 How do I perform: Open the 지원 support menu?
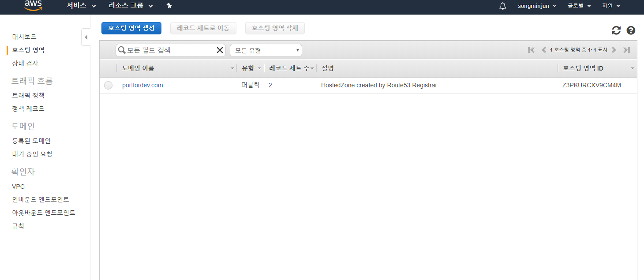(x=611, y=6)
